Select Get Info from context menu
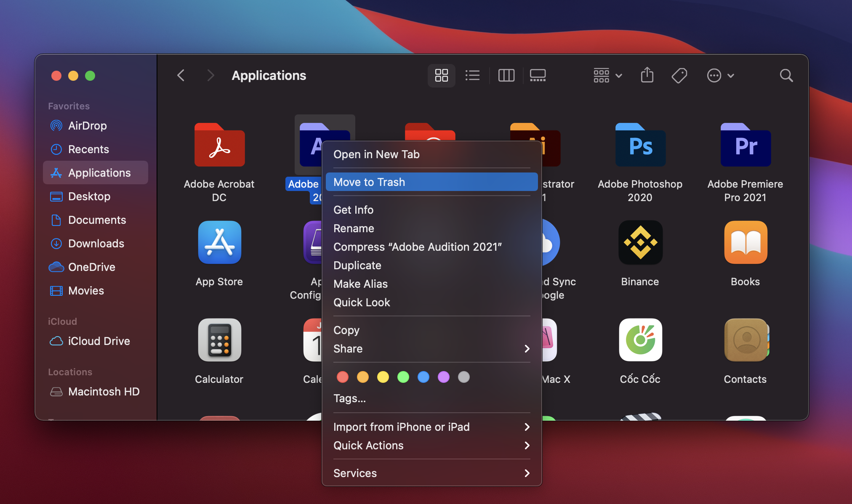Screen dimensions: 852x504 (354, 210)
